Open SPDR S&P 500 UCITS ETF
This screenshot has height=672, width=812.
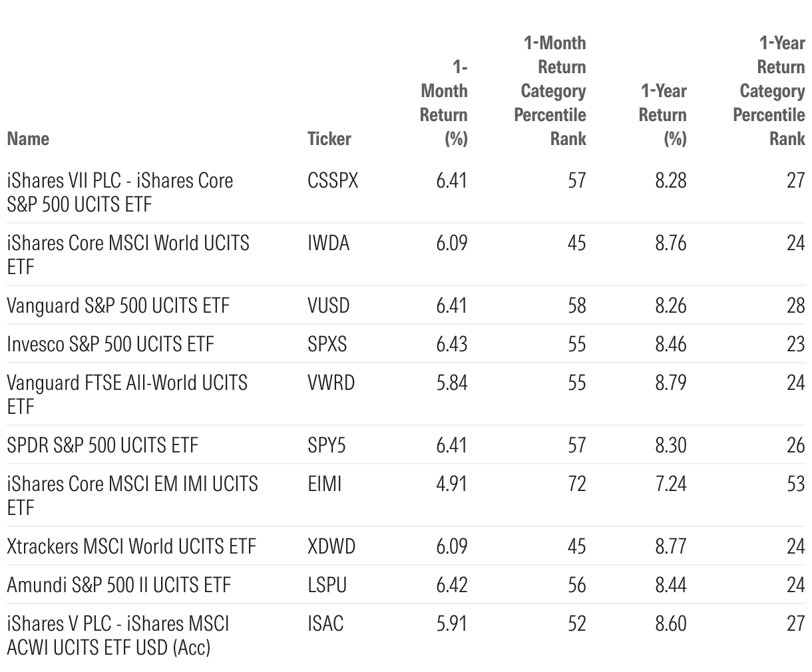[102, 445]
